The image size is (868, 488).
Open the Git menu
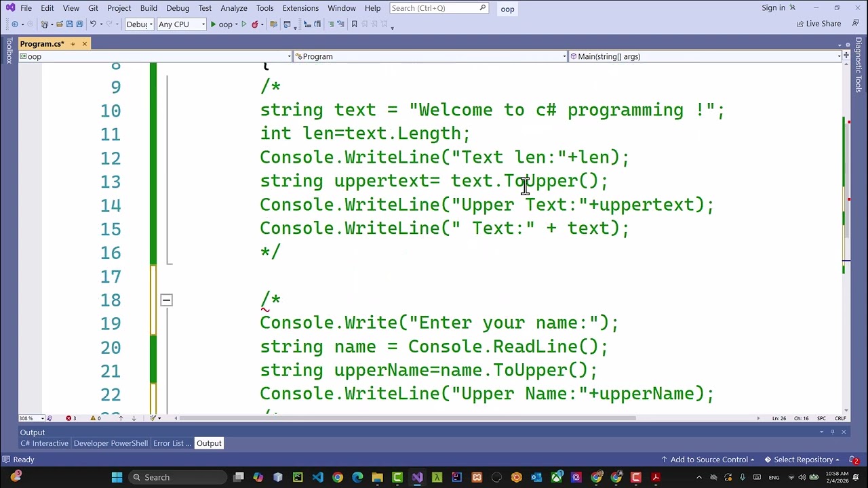click(93, 8)
